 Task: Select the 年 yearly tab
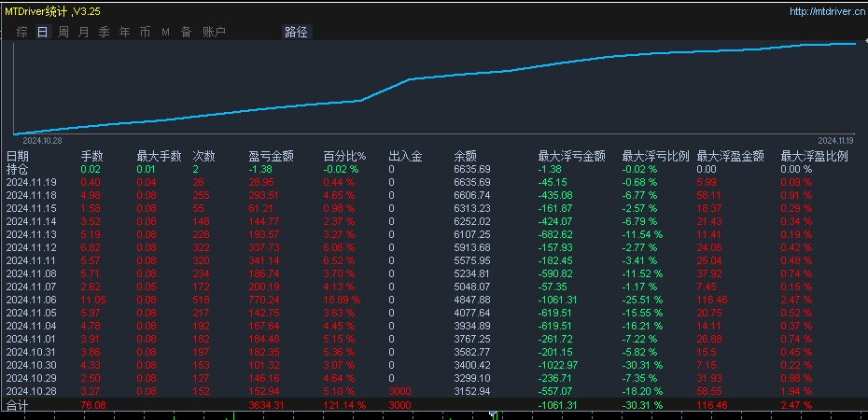[124, 32]
